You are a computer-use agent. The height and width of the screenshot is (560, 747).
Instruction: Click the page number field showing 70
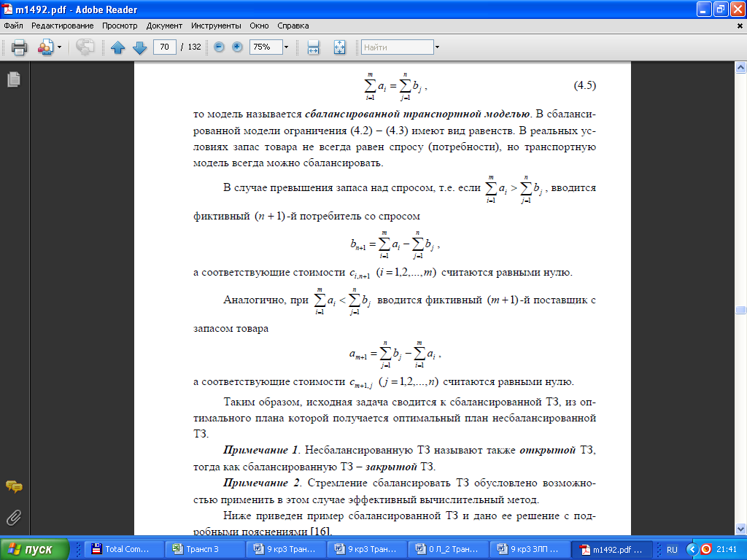tap(165, 47)
